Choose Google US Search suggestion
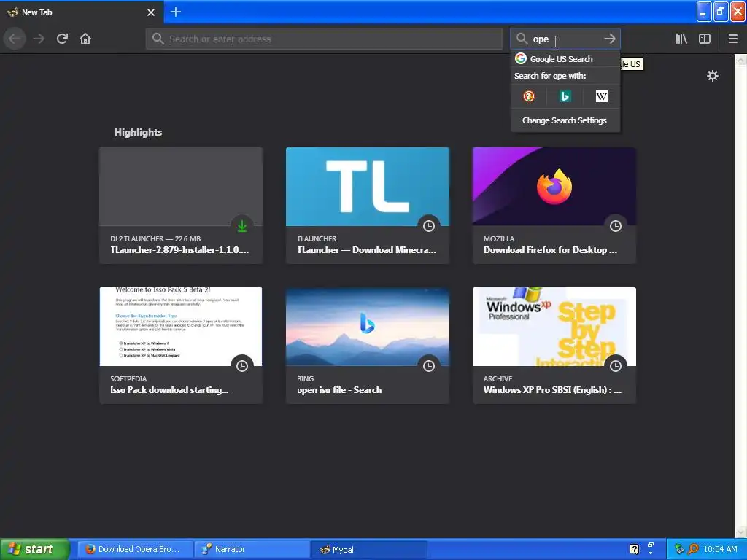The image size is (747, 560). tap(565, 58)
